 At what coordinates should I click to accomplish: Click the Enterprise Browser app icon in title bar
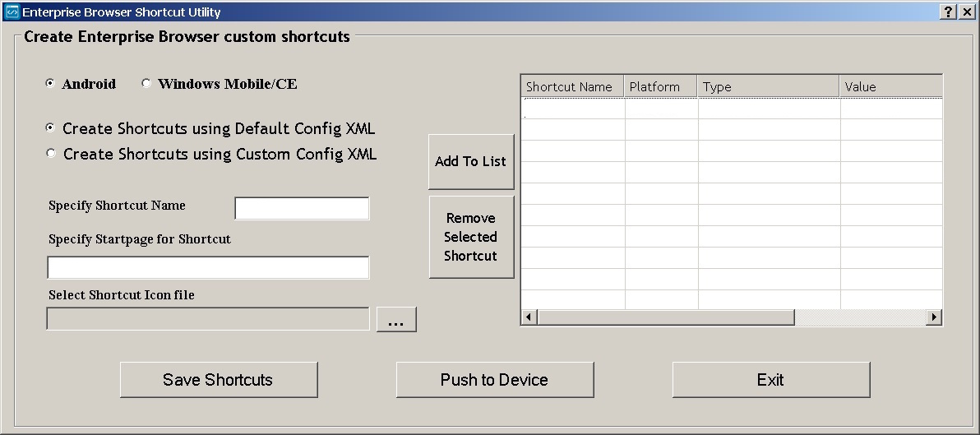12,12
